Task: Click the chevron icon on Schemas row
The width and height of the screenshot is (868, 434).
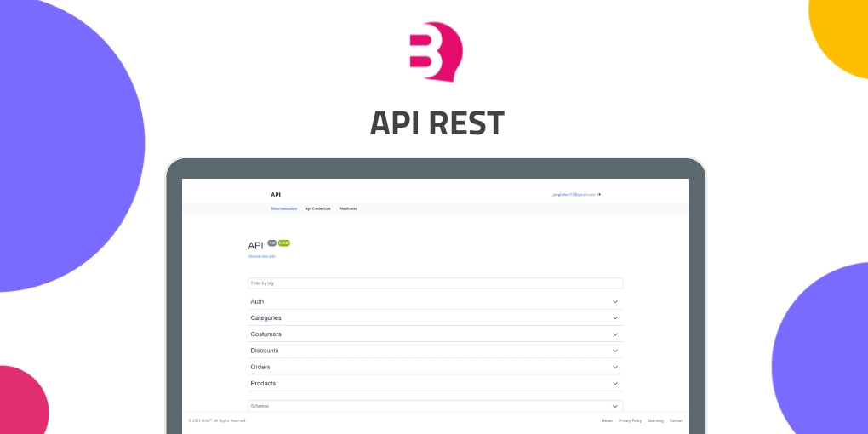Action: [x=614, y=407]
